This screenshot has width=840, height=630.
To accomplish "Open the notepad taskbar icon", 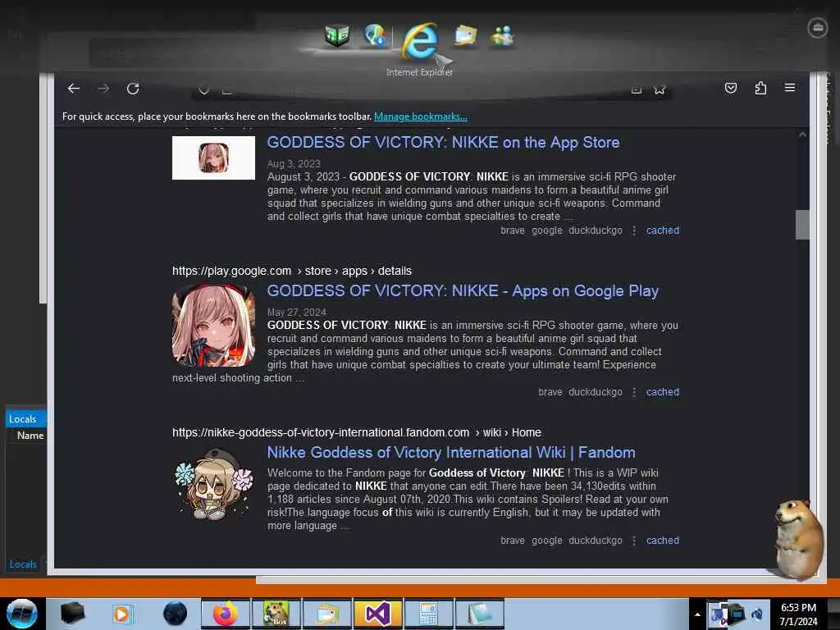I will click(x=480, y=614).
